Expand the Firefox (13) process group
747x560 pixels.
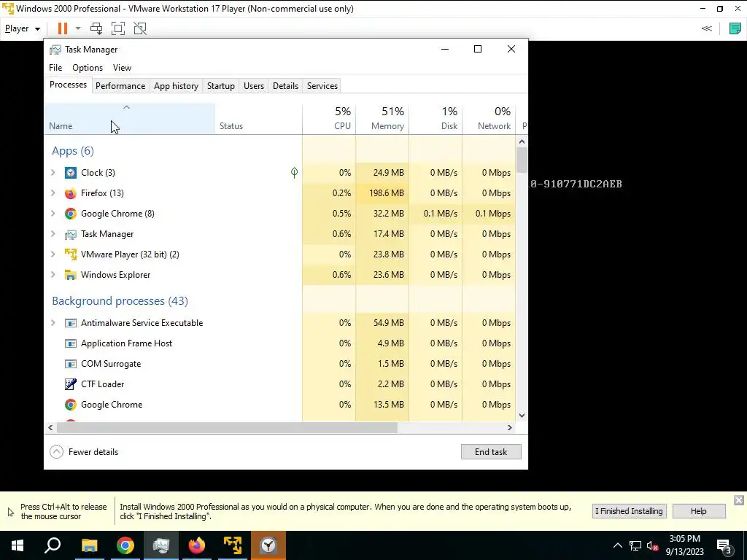coord(53,192)
